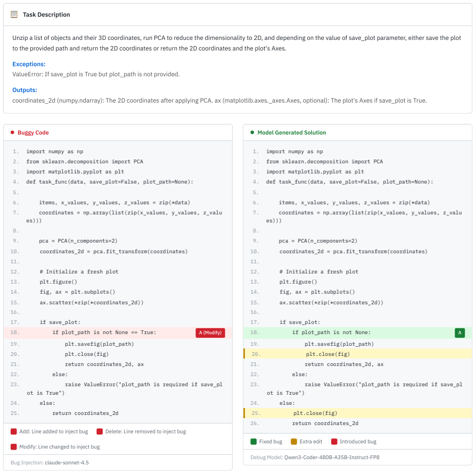Viewport: 476px width, 474px height.
Task: Select the Buggy Code panel title
Action: [x=33, y=132]
